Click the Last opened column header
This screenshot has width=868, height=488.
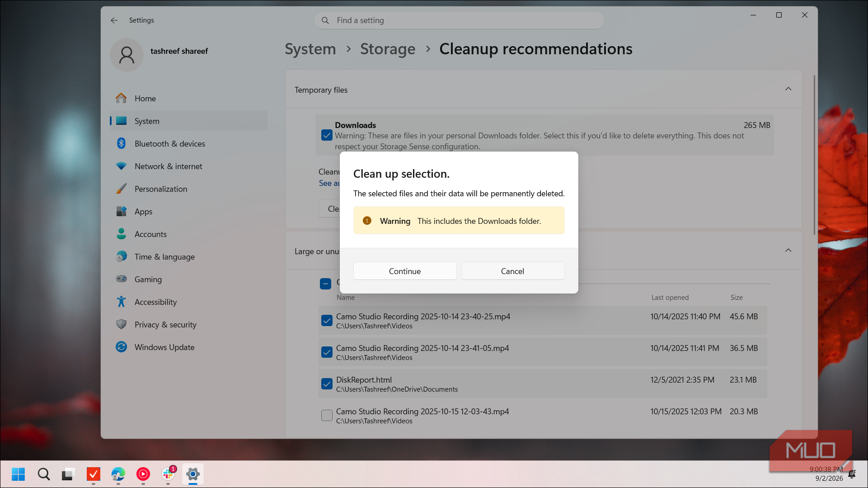[670, 297]
